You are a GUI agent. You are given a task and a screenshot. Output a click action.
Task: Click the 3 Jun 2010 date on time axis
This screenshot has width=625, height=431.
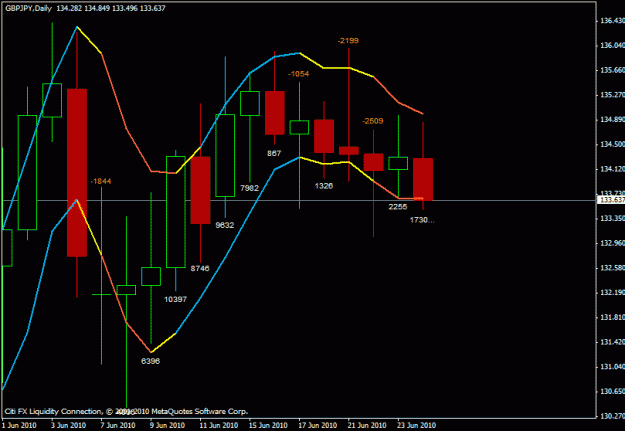click(68, 425)
